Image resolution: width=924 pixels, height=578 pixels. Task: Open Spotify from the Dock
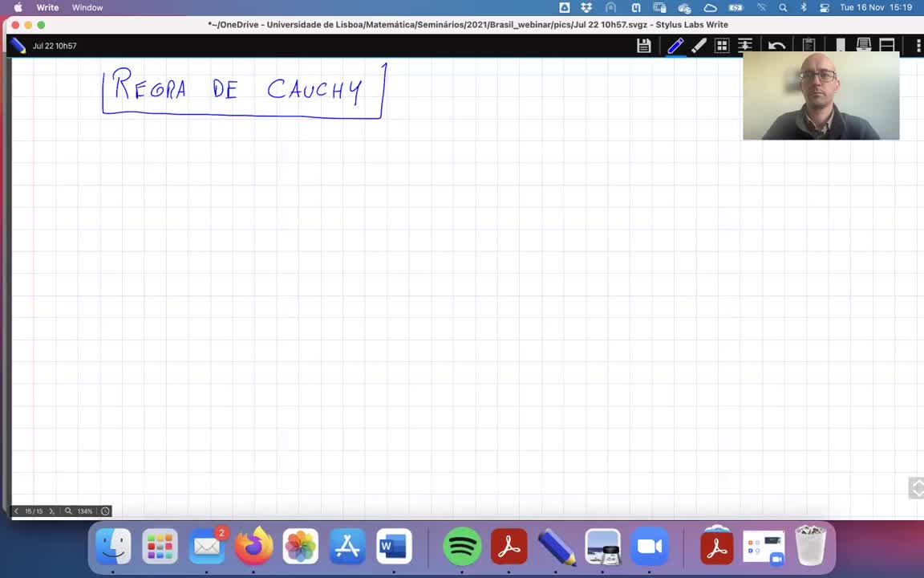pyautogui.click(x=462, y=546)
